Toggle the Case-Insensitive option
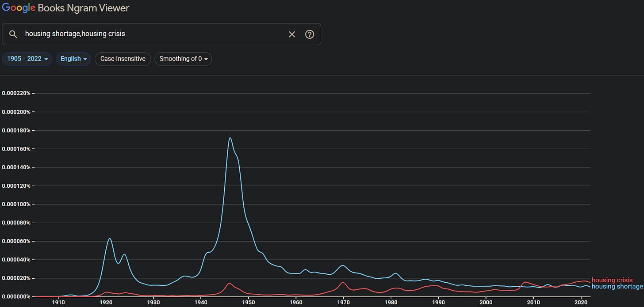The width and height of the screenshot is (644, 307). [123, 59]
